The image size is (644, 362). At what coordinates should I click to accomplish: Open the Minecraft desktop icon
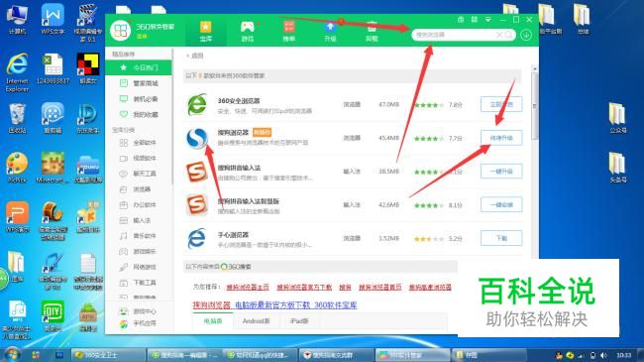(53, 168)
